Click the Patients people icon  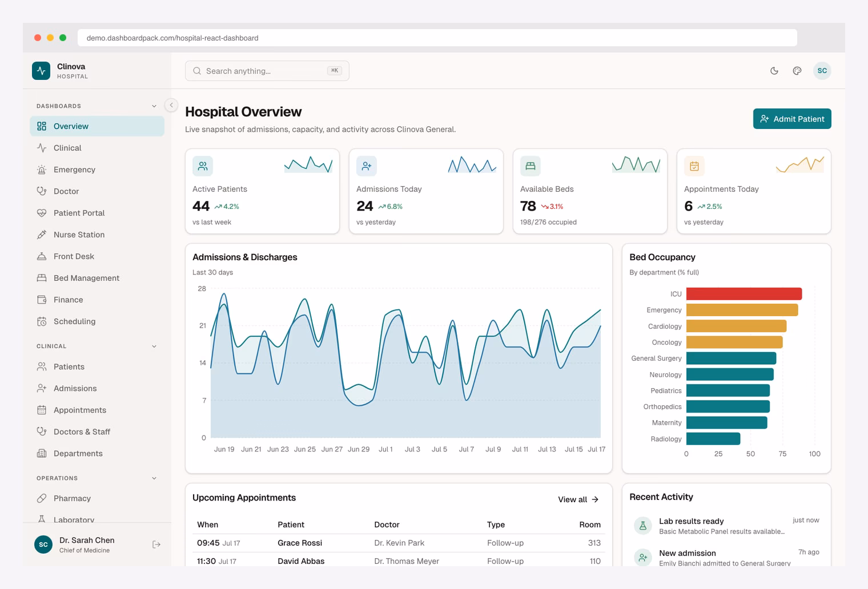tap(42, 366)
